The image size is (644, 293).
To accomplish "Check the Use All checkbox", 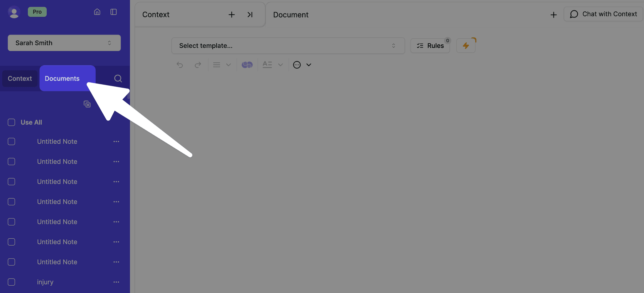I will click(x=11, y=123).
